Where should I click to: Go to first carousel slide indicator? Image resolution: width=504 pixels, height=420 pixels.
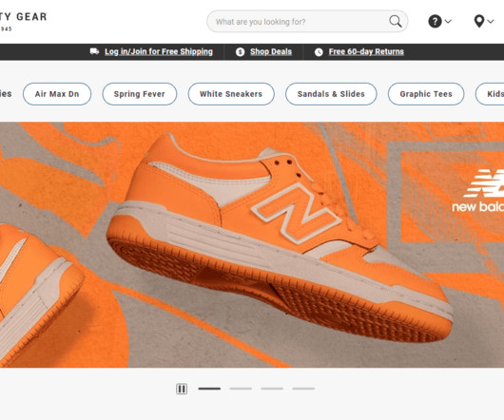[x=209, y=389]
